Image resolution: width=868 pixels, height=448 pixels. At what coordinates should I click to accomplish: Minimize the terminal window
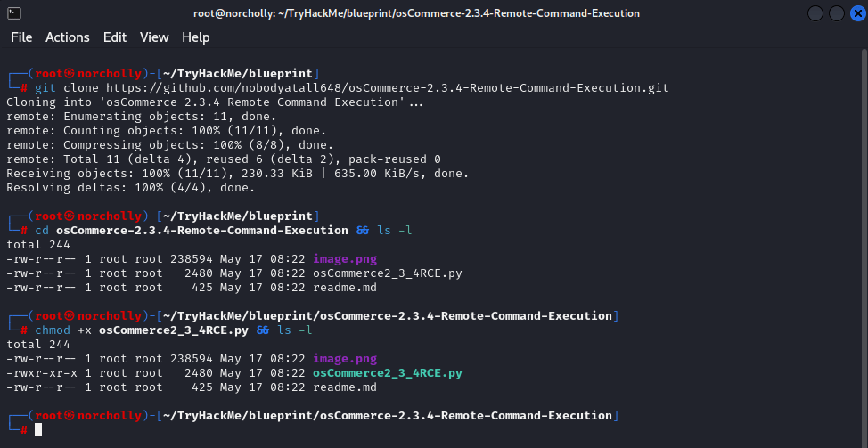(x=815, y=13)
